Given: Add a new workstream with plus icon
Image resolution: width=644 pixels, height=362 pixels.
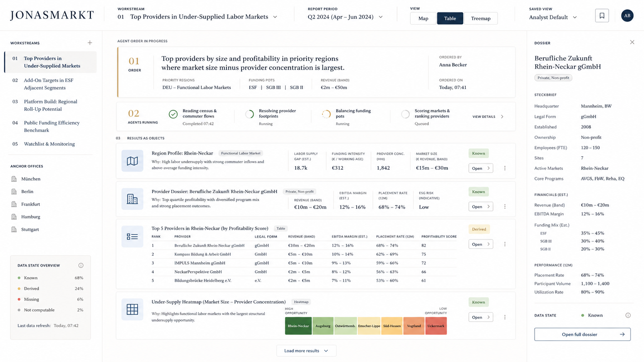Looking at the screenshot, I should pyautogui.click(x=90, y=43).
